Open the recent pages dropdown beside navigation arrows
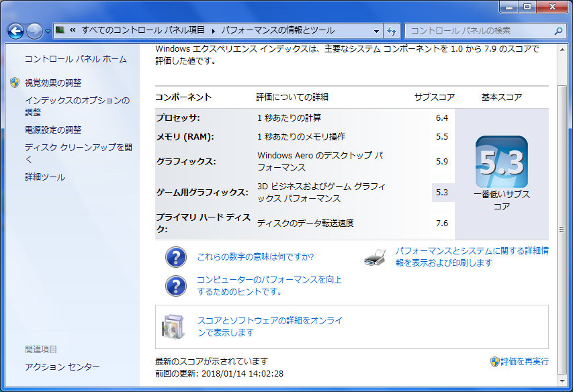The width and height of the screenshot is (573, 392). click(48, 32)
